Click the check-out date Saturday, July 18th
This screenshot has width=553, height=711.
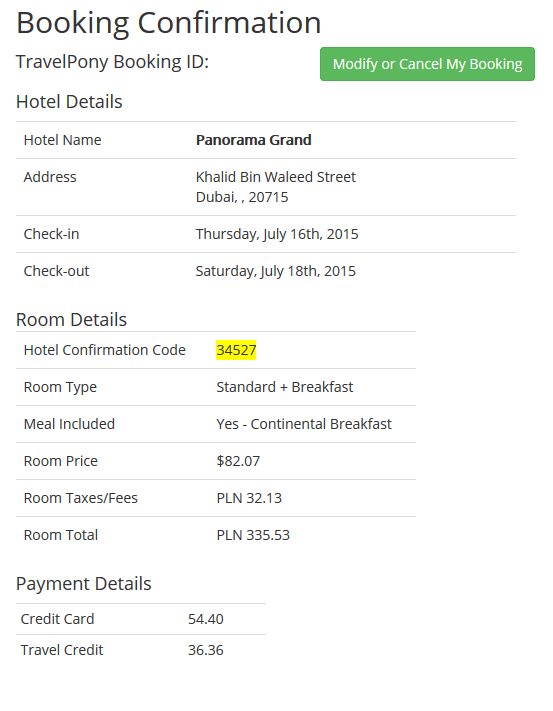(276, 271)
